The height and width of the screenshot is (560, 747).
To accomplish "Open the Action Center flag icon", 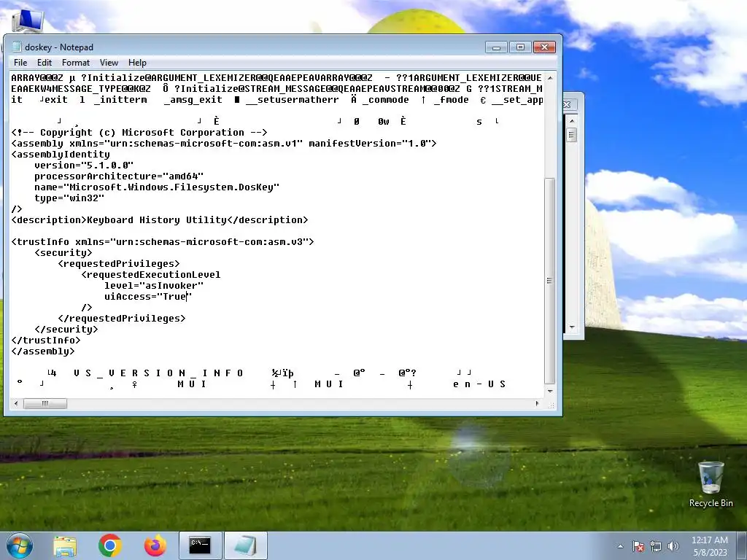I will [638, 546].
